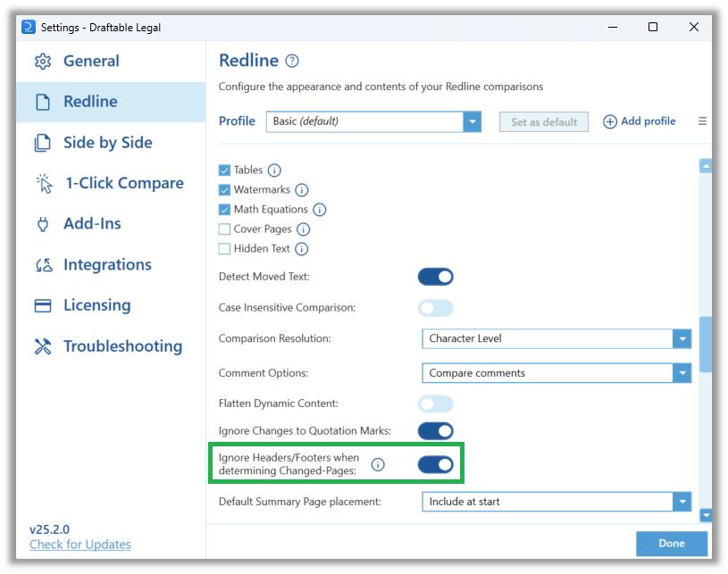Go to the Troubleshooting tab

pyautogui.click(x=111, y=346)
